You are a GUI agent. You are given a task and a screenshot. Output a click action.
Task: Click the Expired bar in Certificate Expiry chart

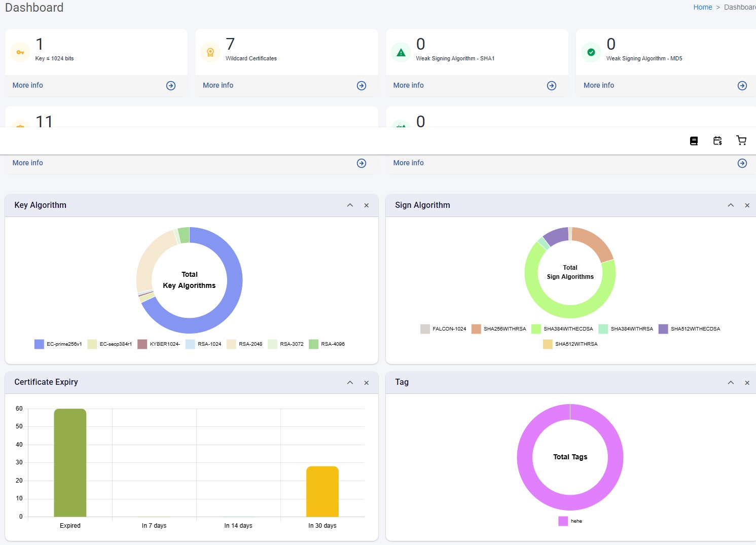[x=70, y=463]
